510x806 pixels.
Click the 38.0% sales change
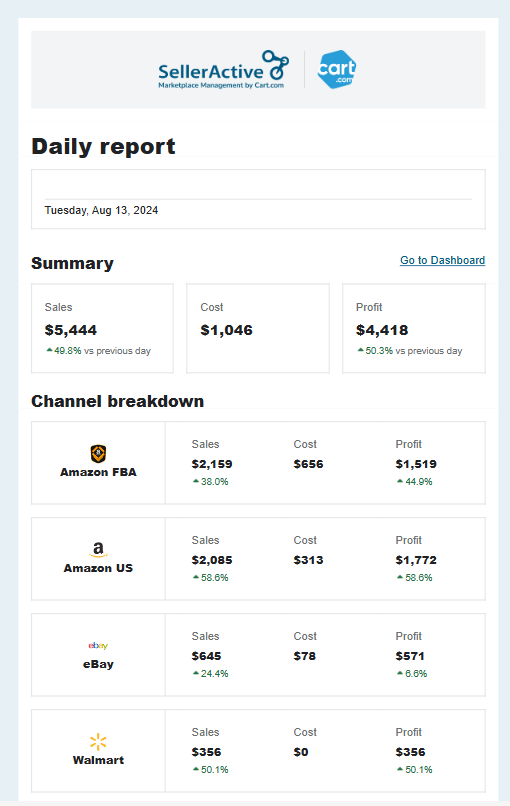[x=211, y=482]
